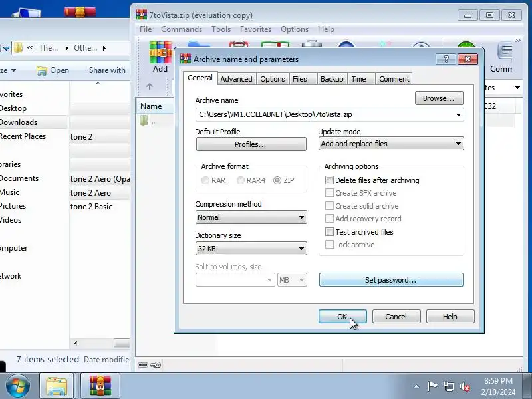532x399 pixels.
Task: Click the disk drive icon in WinRAR status bar
Action: [143, 364]
